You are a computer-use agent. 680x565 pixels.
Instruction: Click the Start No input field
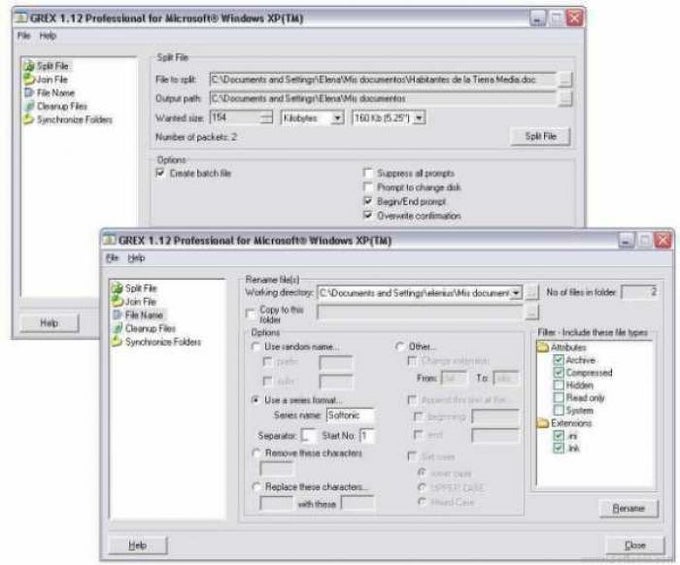click(367, 435)
